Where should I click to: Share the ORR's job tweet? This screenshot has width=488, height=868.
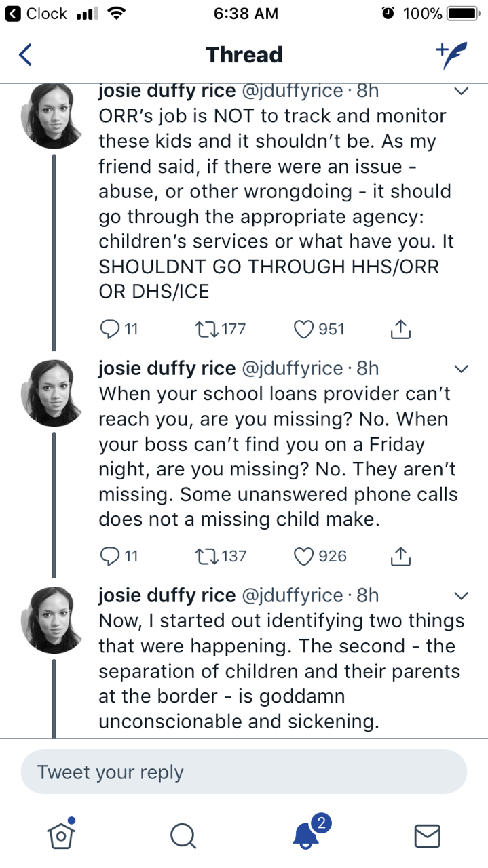[400, 330]
